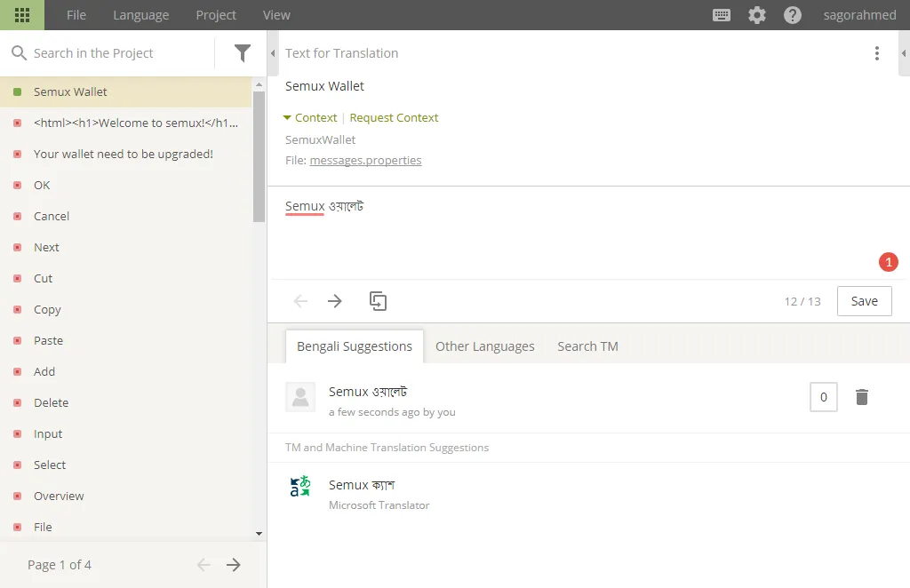Go to next string arrow in editor
The image size is (910, 588).
coord(335,301)
